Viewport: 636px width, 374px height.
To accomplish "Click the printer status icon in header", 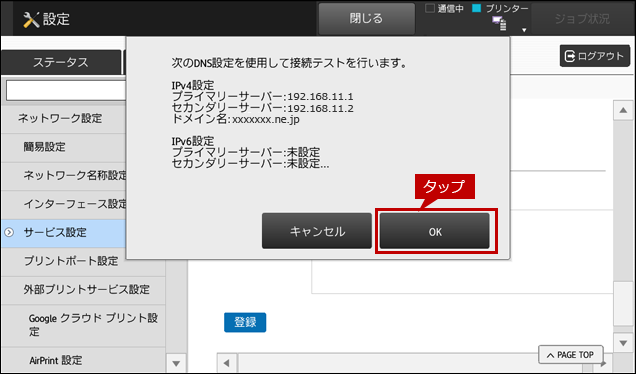I will (499, 23).
